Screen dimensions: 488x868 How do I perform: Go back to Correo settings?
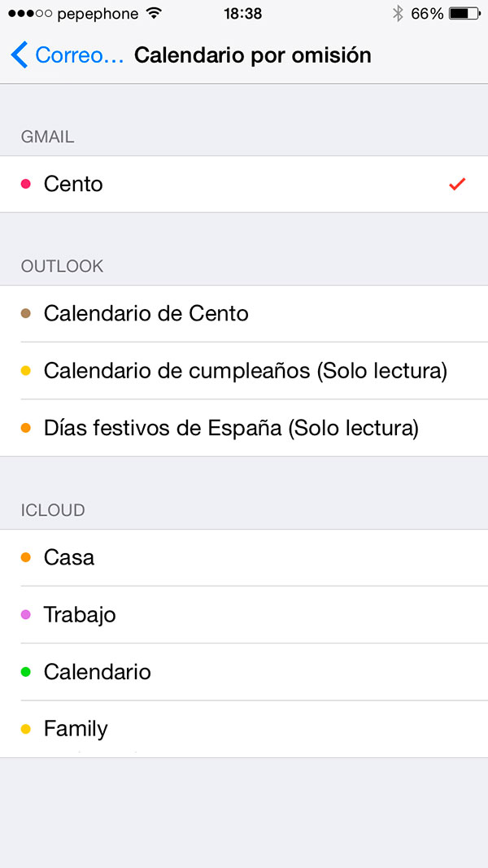79,55
